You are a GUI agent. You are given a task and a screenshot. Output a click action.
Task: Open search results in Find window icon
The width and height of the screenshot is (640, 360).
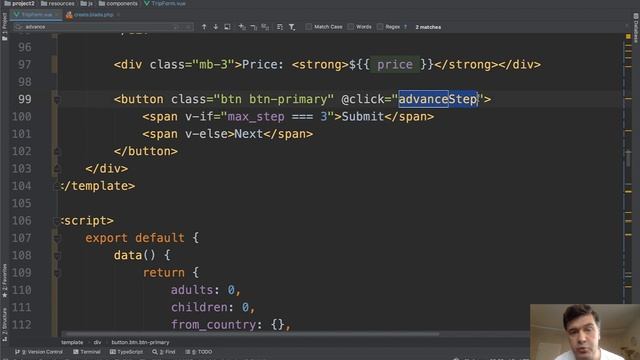click(280, 27)
